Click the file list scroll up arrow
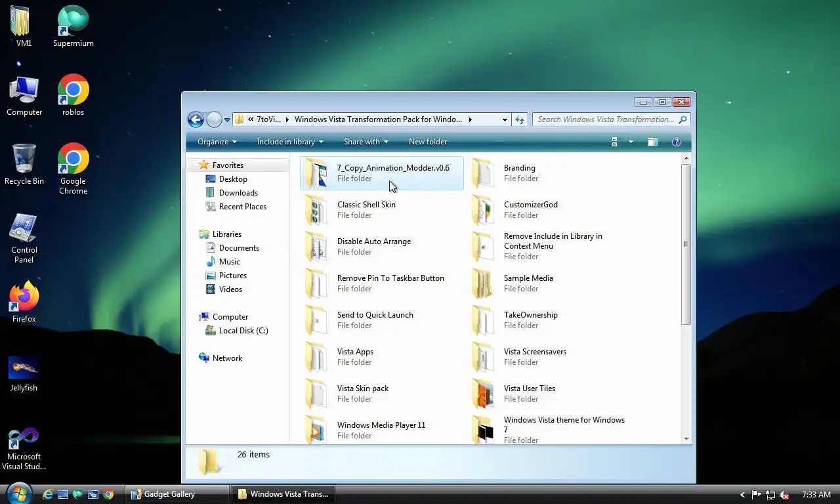Viewport: 840px width, 504px height. [686, 158]
